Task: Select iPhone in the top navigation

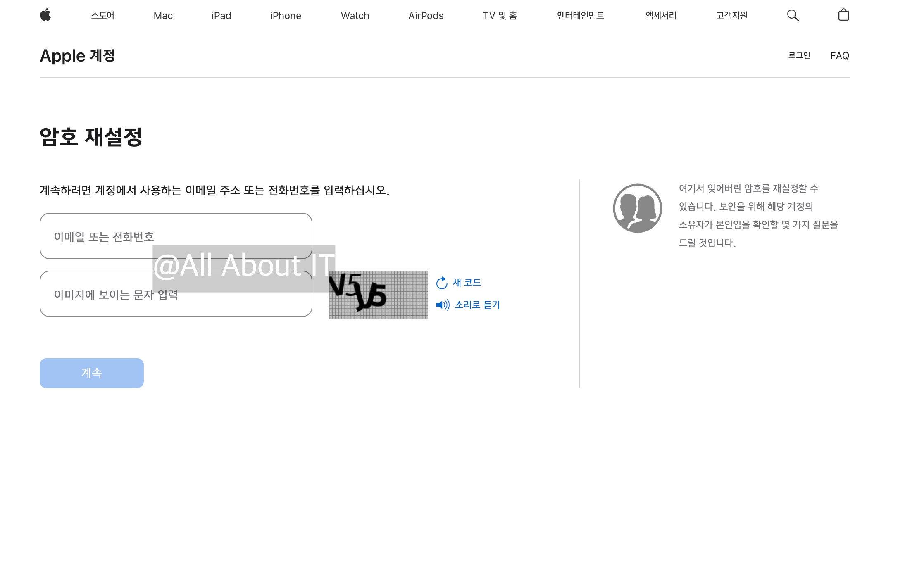Action: pyautogui.click(x=286, y=16)
